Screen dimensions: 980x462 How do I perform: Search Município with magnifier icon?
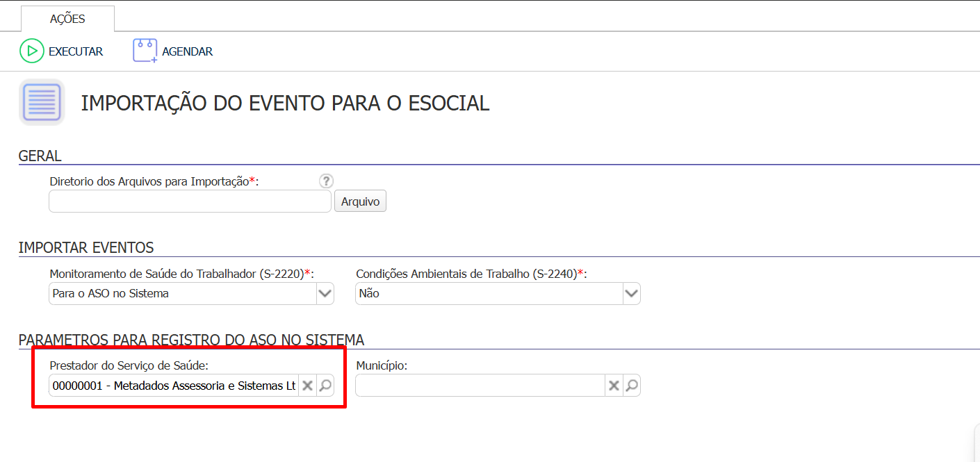632,386
